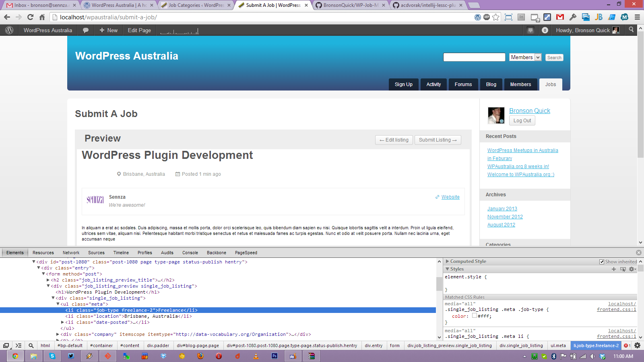This screenshot has width=644, height=362.
Task: Click the Log Out button
Action: (522, 121)
